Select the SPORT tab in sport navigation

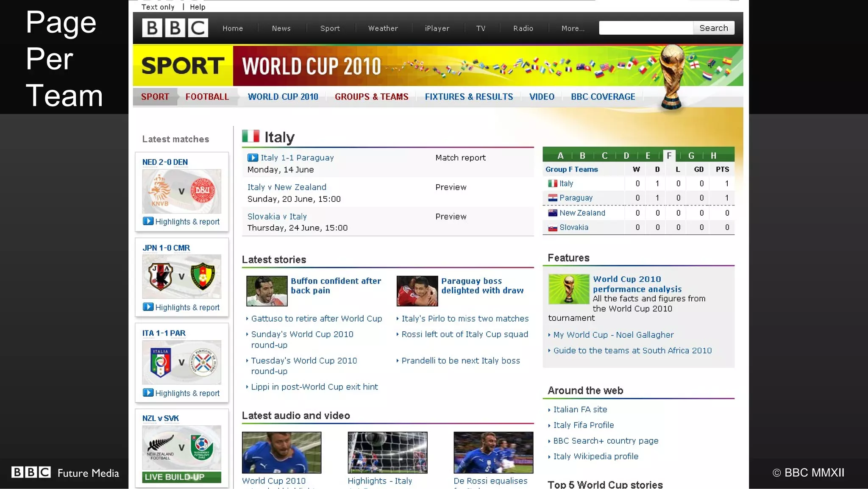[x=155, y=97]
